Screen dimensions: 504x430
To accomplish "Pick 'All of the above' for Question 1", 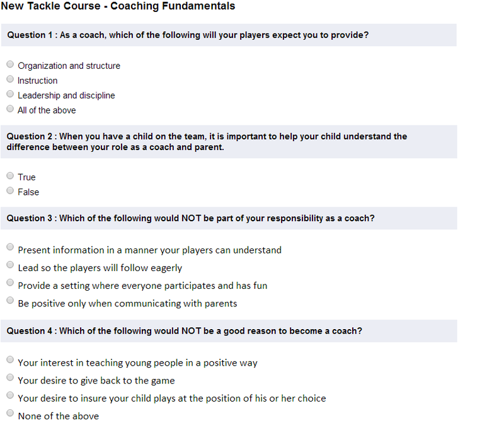I will click(10, 108).
